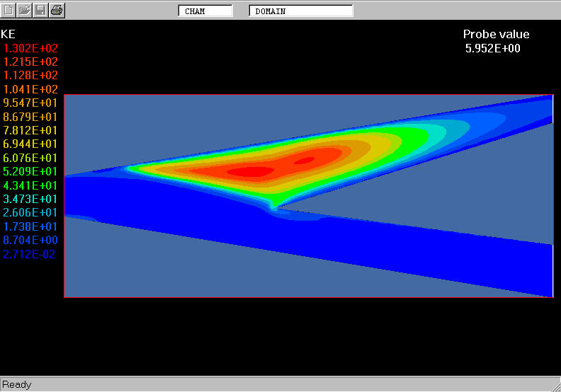
Task: Click the KE legend title
Action: tap(8, 34)
